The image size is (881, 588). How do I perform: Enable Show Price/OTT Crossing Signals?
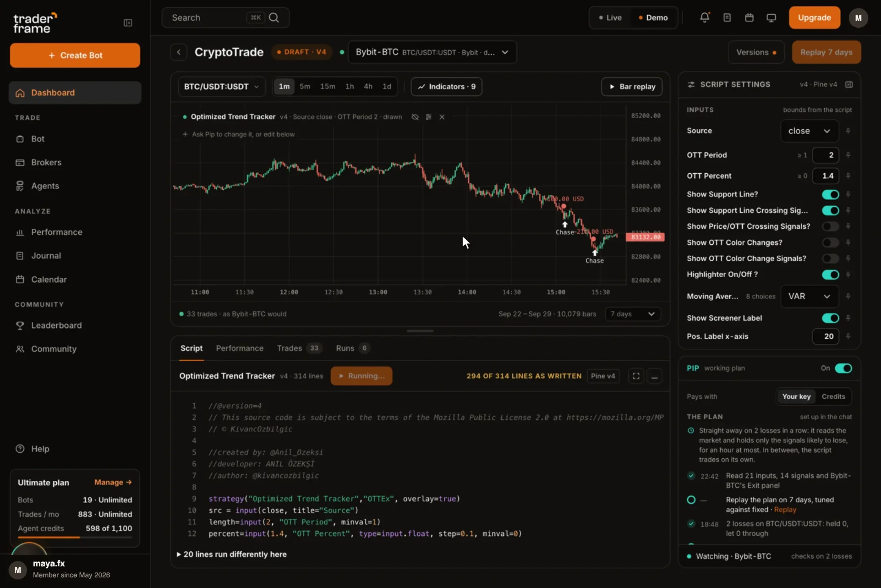click(x=830, y=226)
